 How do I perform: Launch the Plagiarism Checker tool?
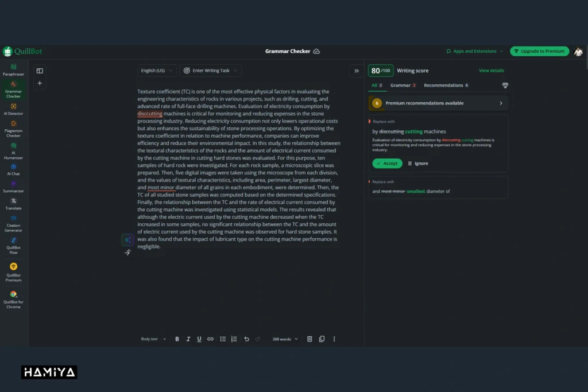[x=13, y=128]
